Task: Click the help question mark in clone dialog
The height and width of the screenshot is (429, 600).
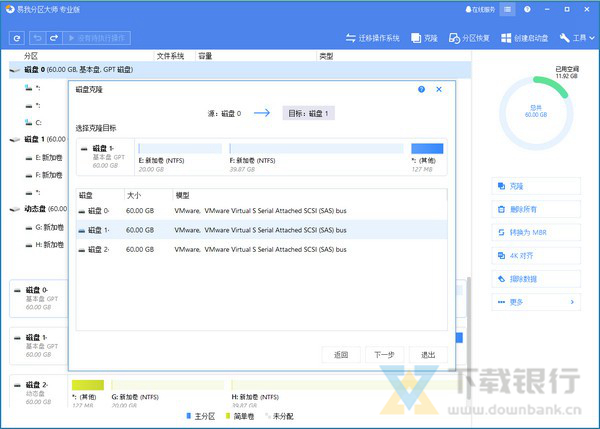Action: [421, 89]
